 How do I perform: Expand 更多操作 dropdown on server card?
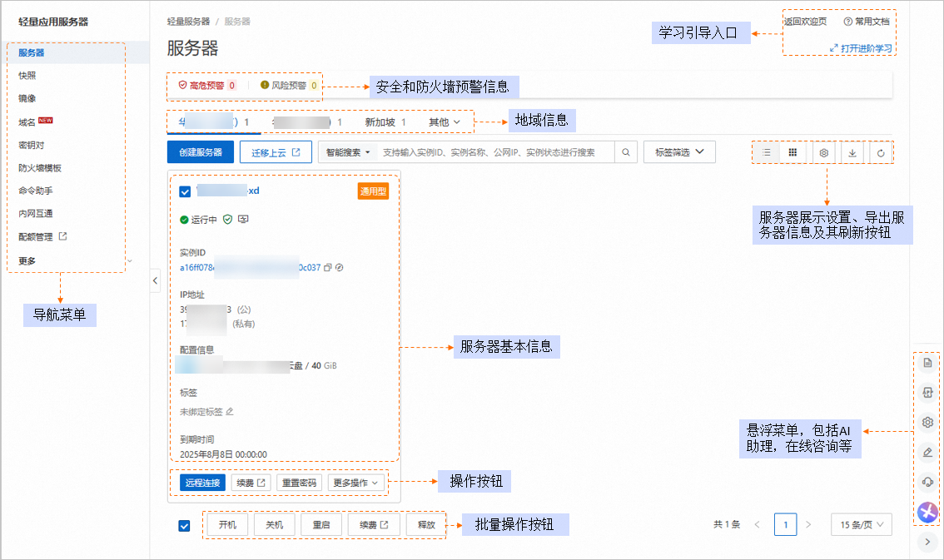click(356, 483)
